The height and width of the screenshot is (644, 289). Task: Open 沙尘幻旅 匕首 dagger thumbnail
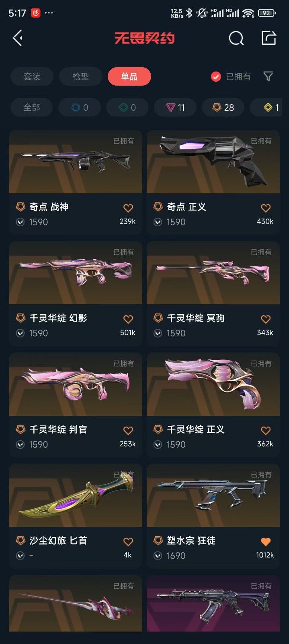click(x=76, y=495)
